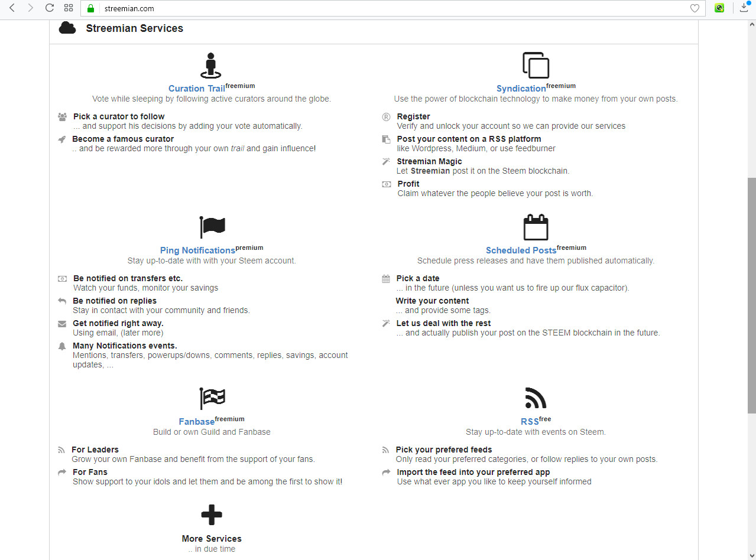Image resolution: width=756 pixels, height=560 pixels.
Task: Open the Scheduled Posts link
Action: [x=521, y=250]
